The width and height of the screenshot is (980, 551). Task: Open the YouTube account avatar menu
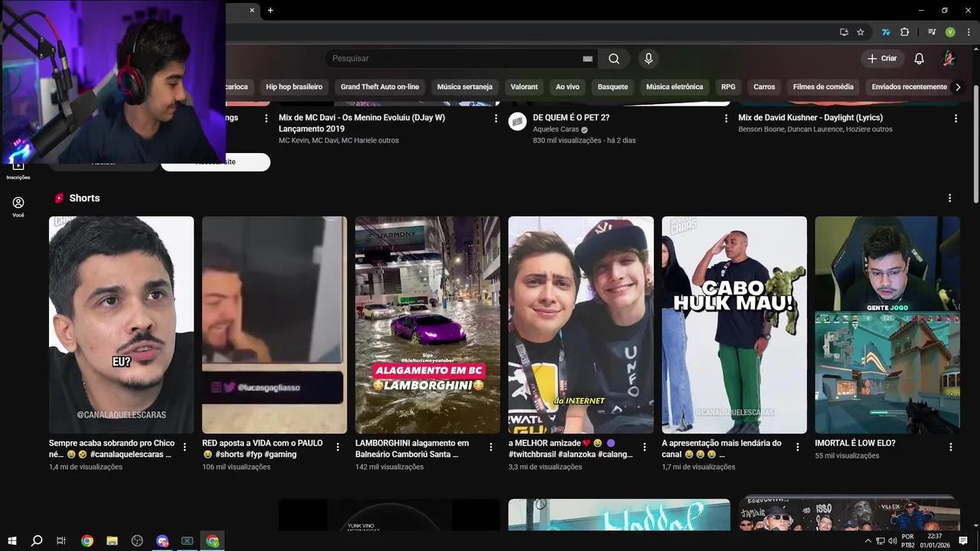click(x=948, y=58)
